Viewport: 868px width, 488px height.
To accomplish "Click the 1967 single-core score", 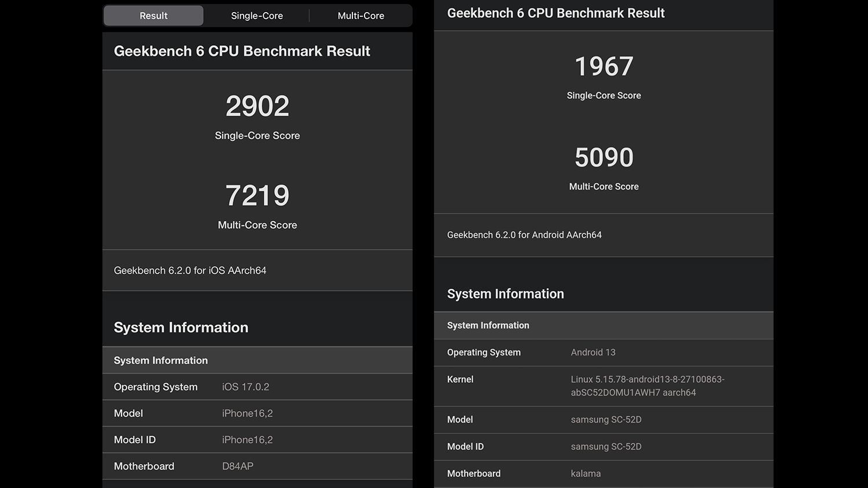I will (x=604, y=66).
